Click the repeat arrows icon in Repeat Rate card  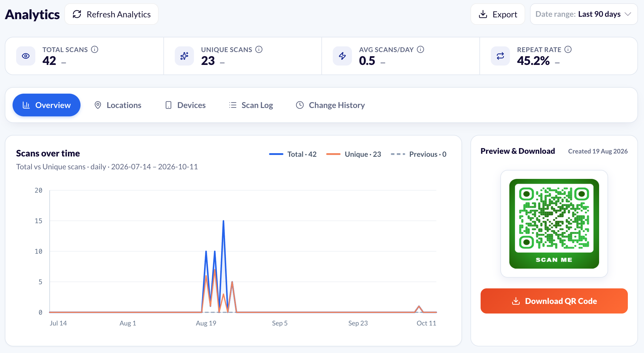[500, 56]
